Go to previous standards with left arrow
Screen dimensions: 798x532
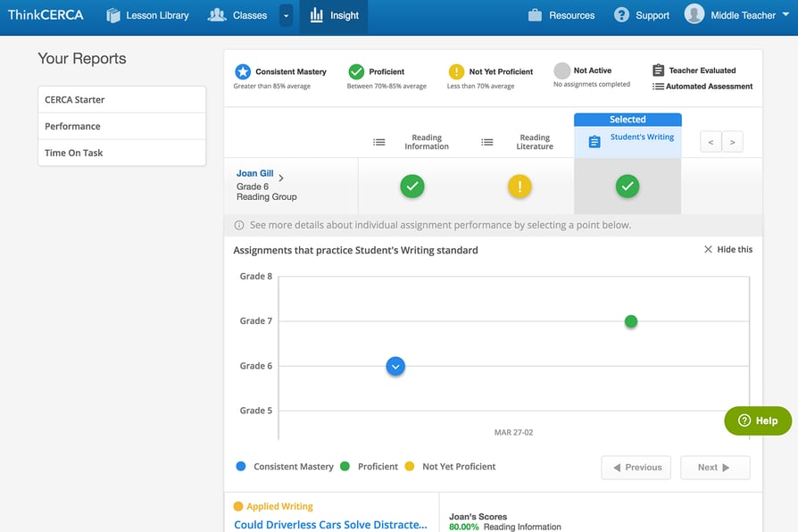tap(711, 142)
